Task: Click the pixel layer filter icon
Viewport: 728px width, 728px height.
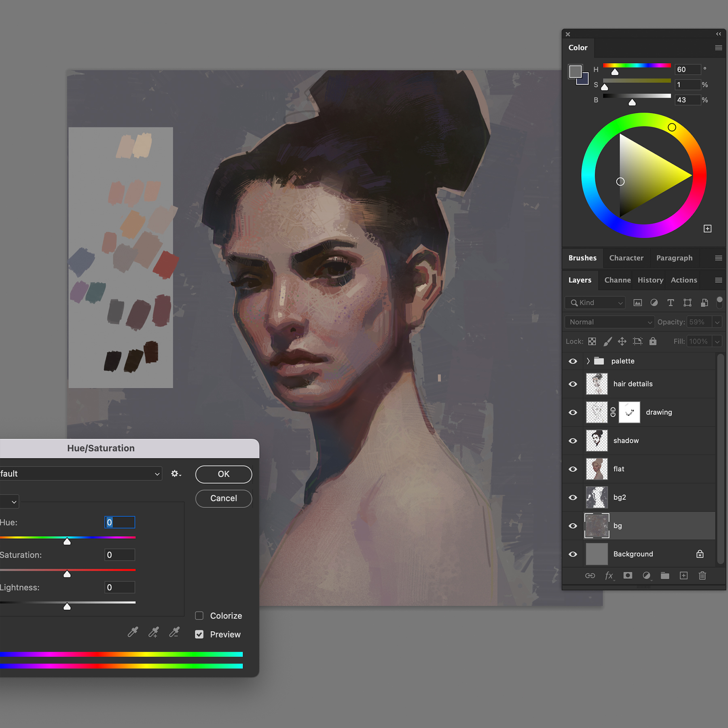Action: pos(637,303)
